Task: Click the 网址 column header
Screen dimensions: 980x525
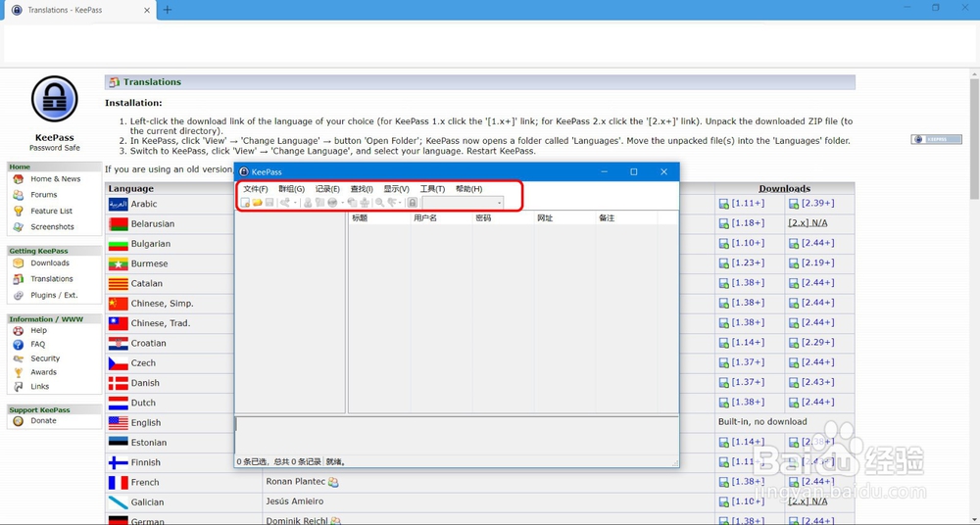Action: tap(563, 218)
